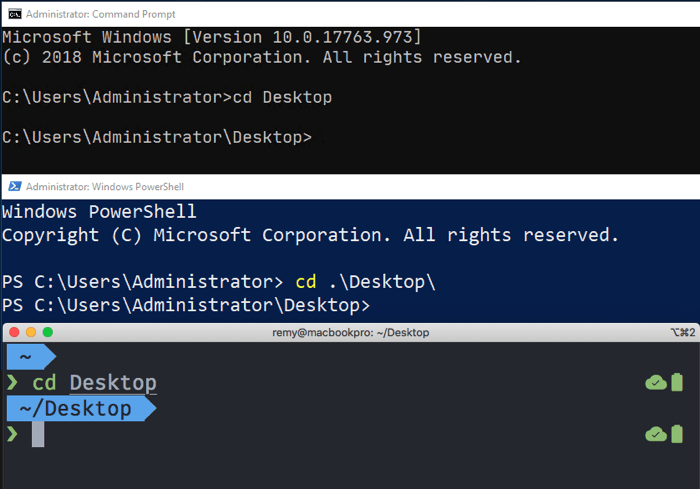The height and width of the screenshot is (489, 700).
Task: Minimize macOS terminal with yellow button
Action: click(31, 332)
